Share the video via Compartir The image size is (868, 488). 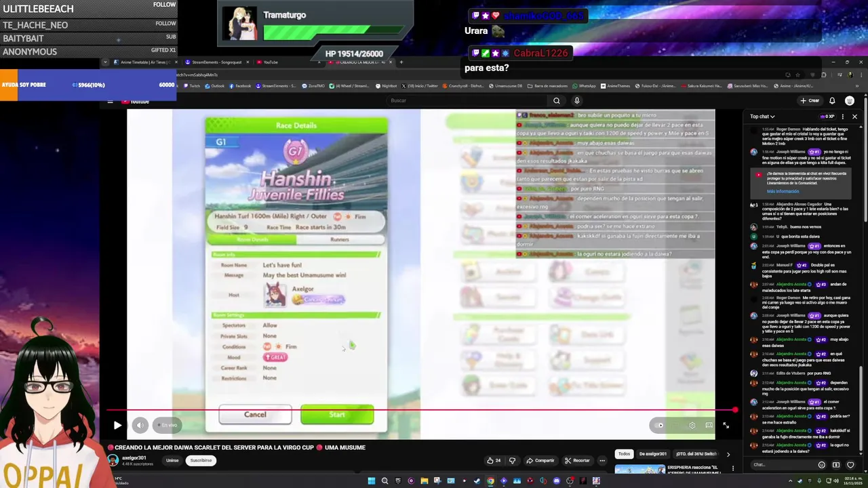tap(540, 460)
